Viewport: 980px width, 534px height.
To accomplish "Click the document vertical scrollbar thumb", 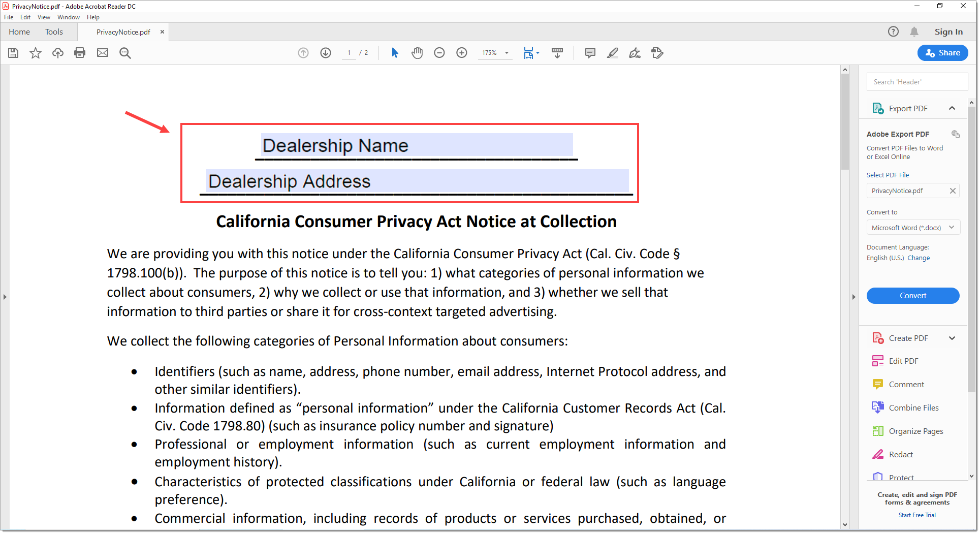I will tap(845, 121).
